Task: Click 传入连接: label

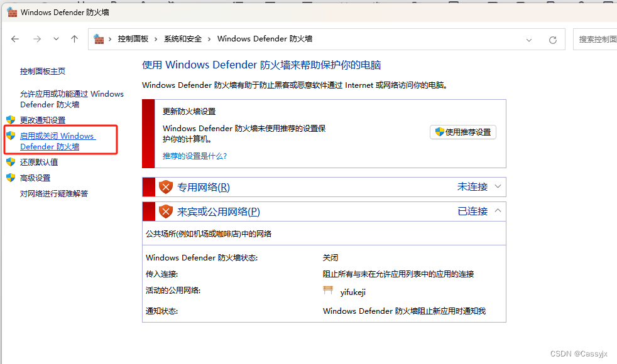Action: tap(161, 274)
